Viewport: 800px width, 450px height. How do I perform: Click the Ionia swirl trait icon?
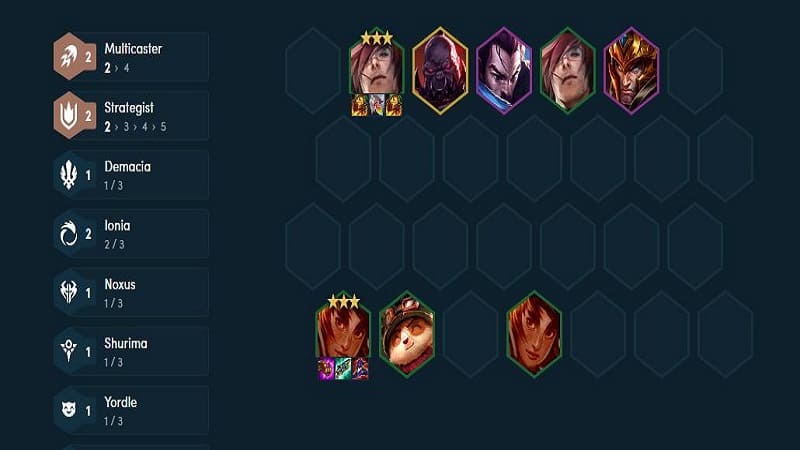pyautogui.click(x=68, y=234)
